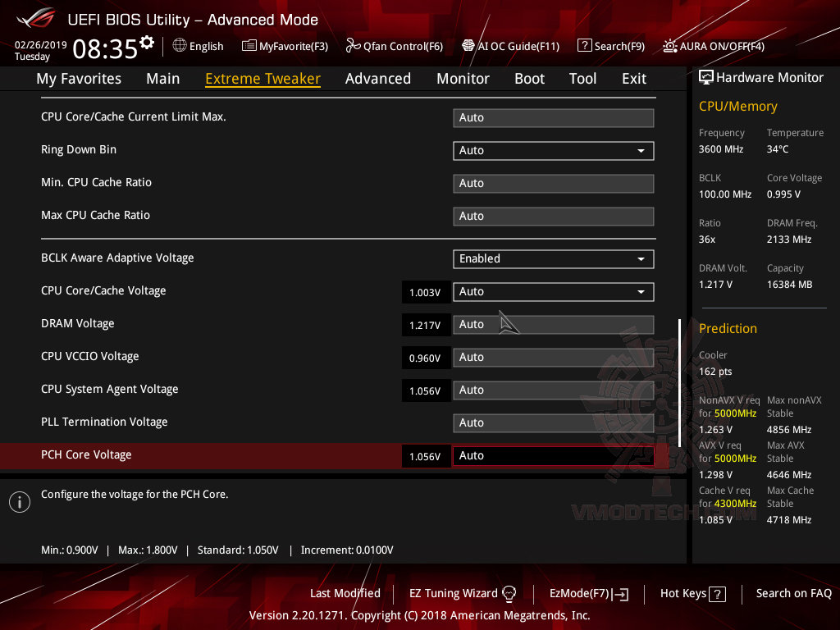Open the Tool tab
The height and width of the screenshot is (630, 840).
pos(583,79)
